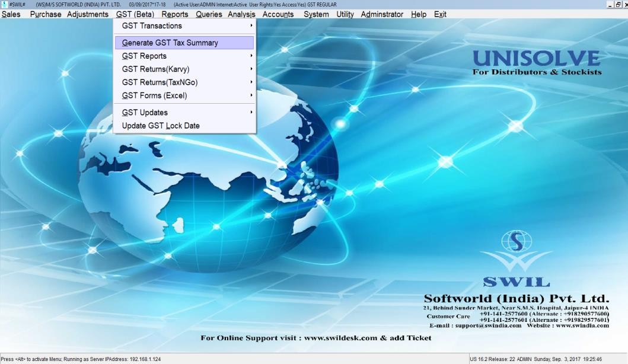The height and width of the screenshot is (364, 628).
Task: Minimize the application window
Action: pyautogui.click(x=610, y=5)
